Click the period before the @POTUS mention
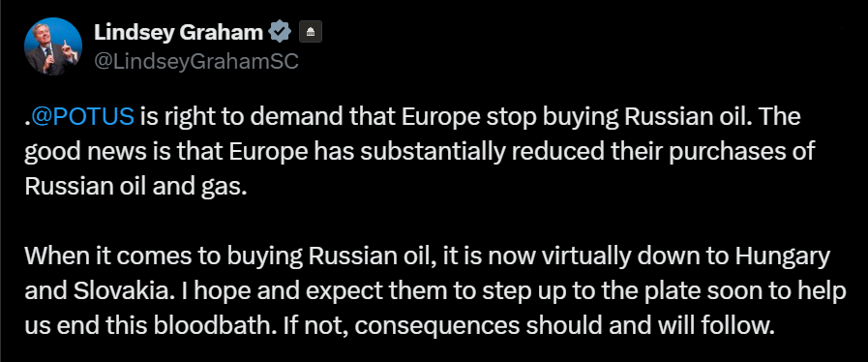The height and width of the screenshot is (362, 868). (x=28, y=117)
